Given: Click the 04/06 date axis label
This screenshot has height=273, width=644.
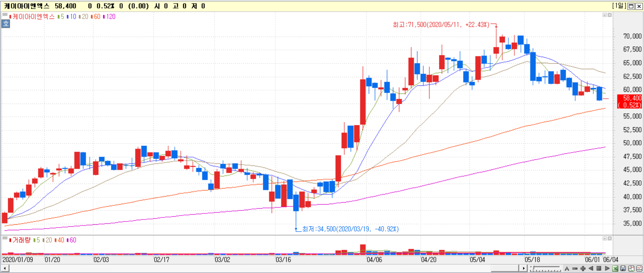Looking at the screenshot, I should tap(374, 260).
